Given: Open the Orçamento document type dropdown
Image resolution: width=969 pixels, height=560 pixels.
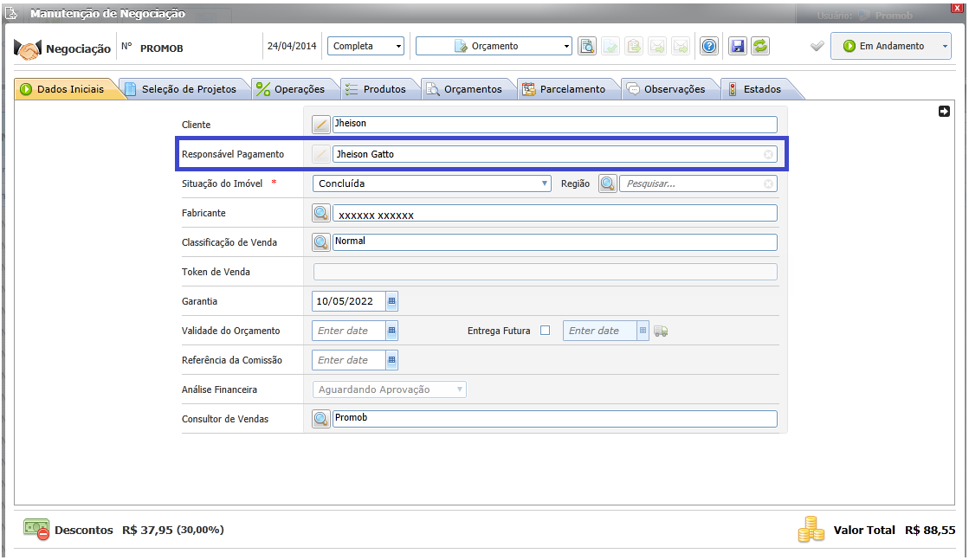Looking at the screenshot, I should (x=494, y=47).
